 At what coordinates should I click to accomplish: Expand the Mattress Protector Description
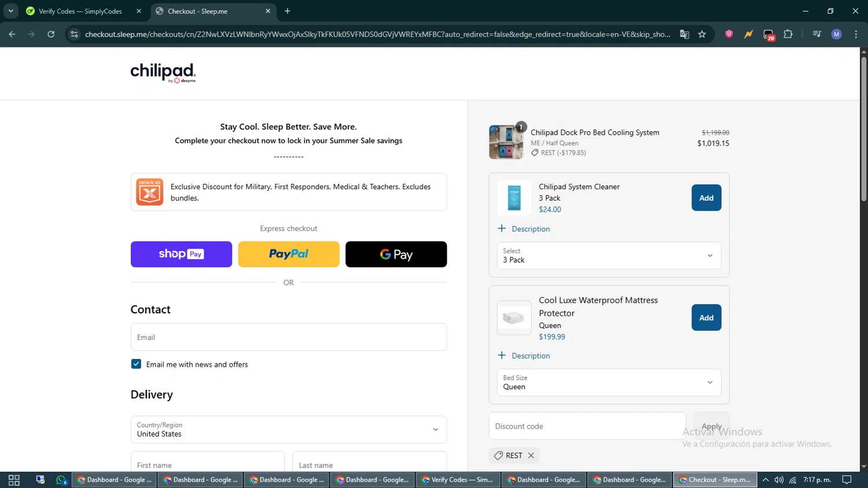[524, 356]
